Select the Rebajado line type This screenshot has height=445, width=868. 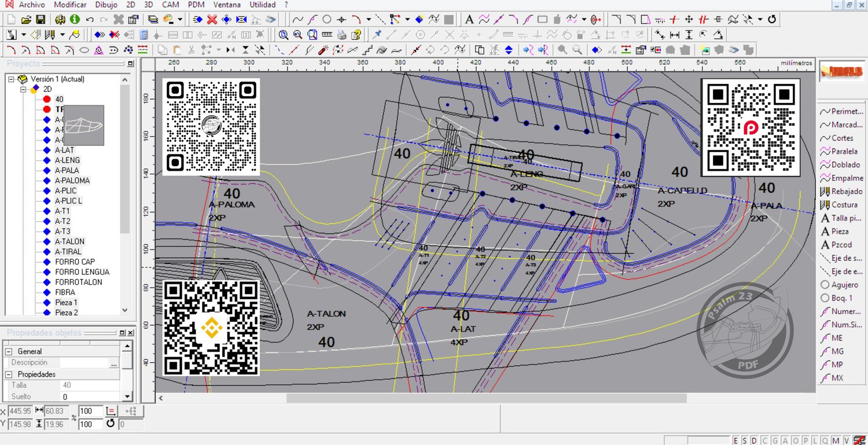point(842,192)
